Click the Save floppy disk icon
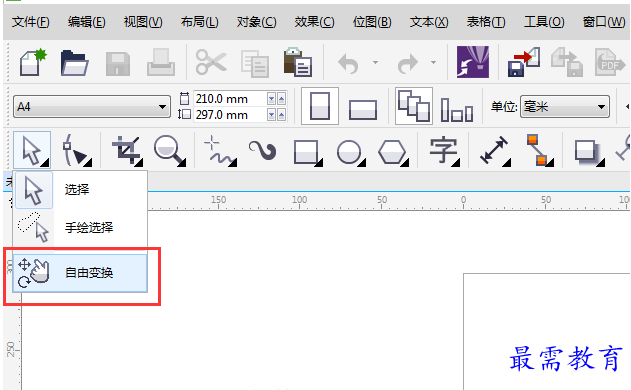631x390 pixels. coord(118,64)
